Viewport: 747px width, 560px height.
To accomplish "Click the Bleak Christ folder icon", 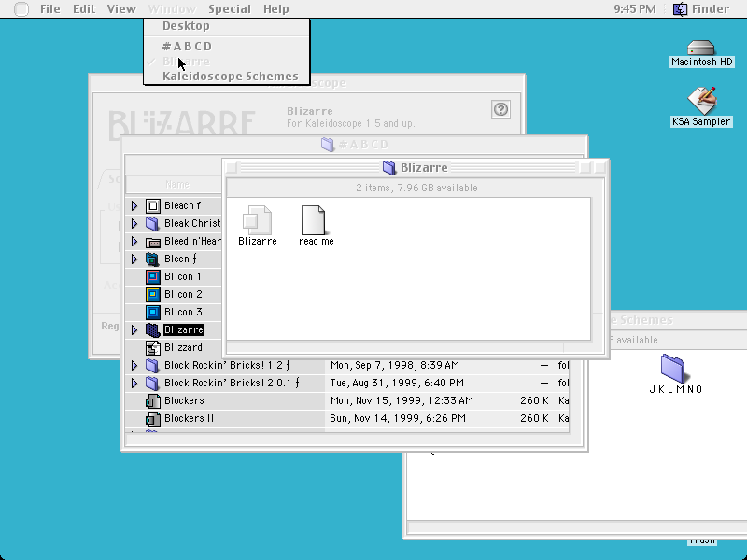I will pyautogui.click(x=152, y=223).
